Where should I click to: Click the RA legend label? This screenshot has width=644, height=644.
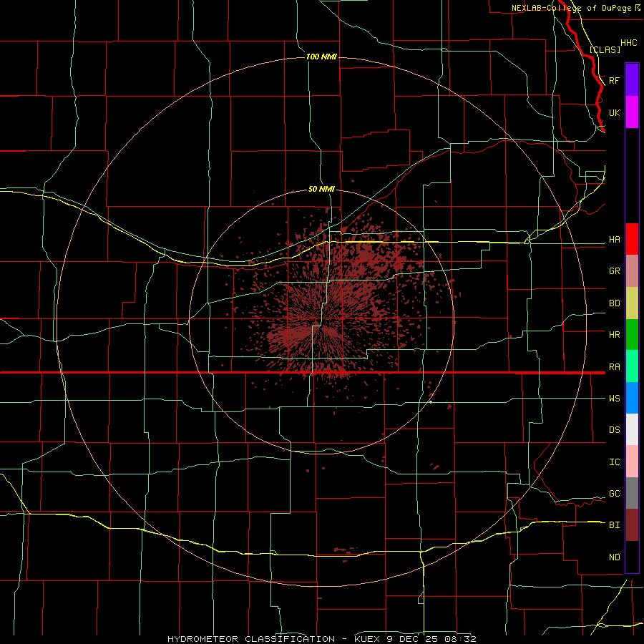614,367
